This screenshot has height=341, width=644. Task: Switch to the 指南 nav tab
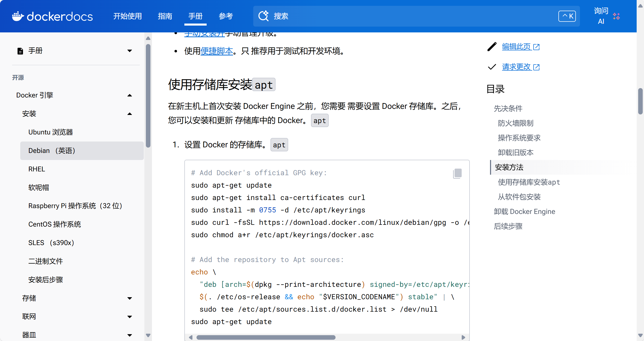[x=165, y=16]
